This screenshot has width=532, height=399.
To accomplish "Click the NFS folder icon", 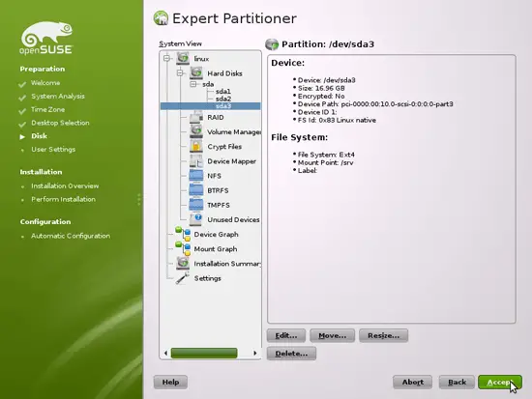I will 196,175.
